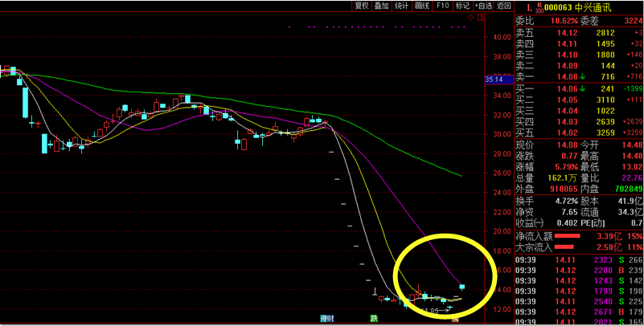Open the 统计 statistics tool

[x=402, y=6]
